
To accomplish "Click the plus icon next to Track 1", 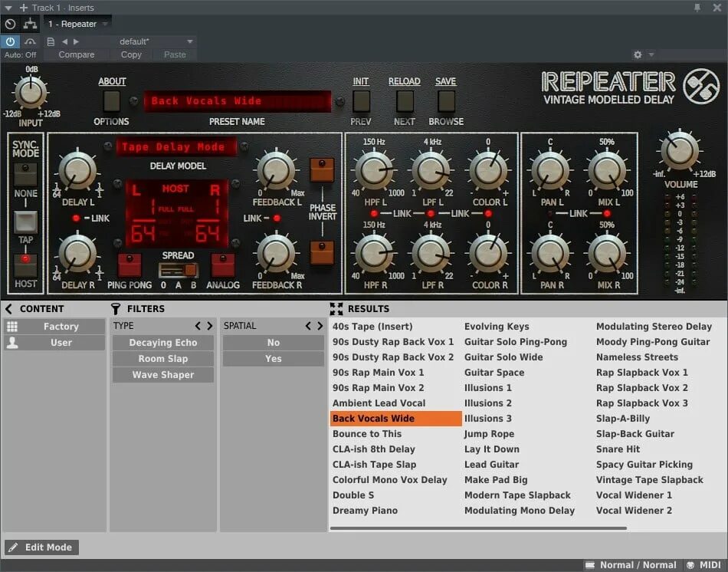I will 23,8.
